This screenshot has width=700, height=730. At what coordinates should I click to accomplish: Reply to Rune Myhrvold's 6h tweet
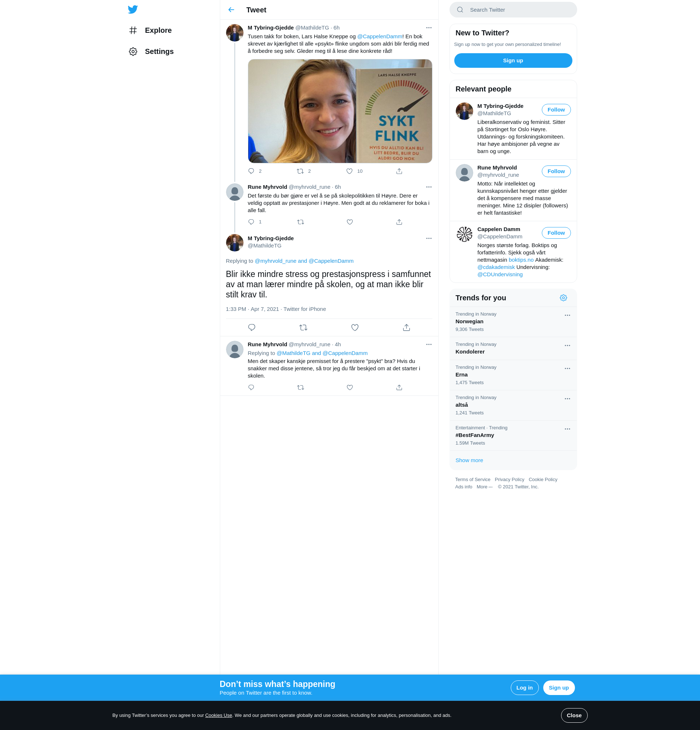[251, 222]
